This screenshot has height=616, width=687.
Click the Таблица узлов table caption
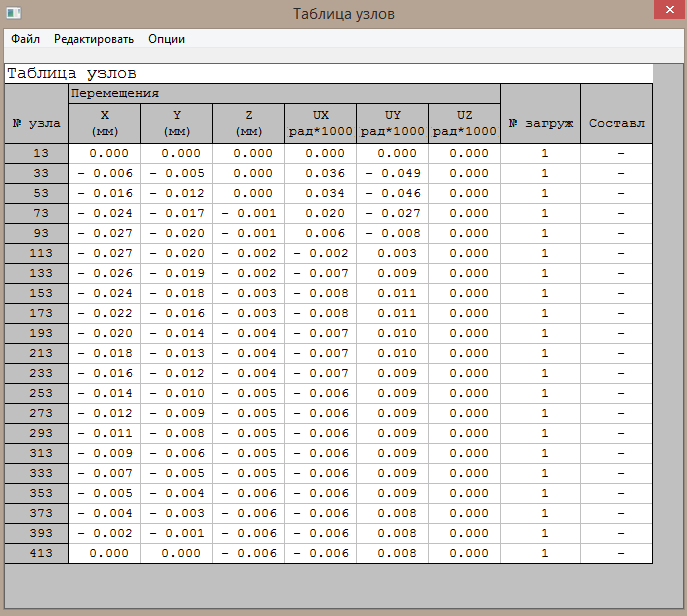72,73
